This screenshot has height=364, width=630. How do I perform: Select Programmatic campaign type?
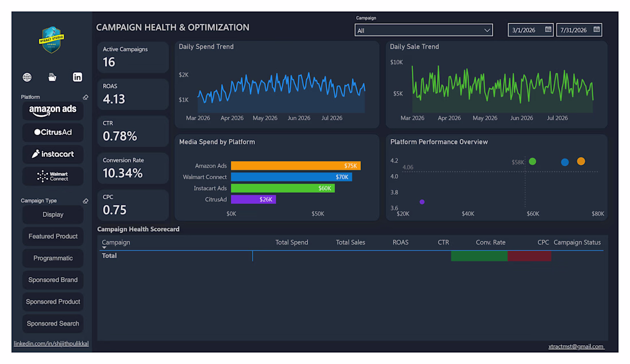coord(53,258)
